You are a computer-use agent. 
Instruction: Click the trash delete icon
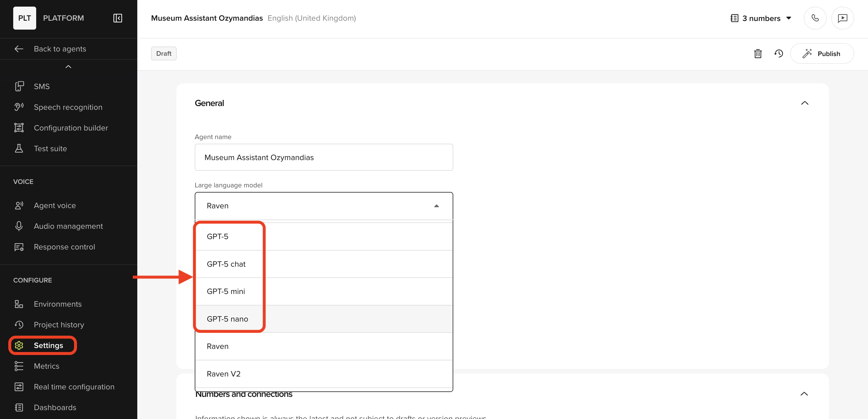[757, 54]
